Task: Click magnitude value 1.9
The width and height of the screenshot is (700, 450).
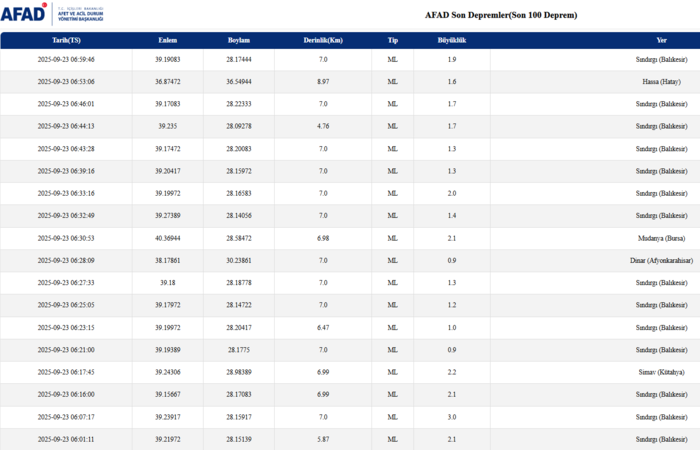Action: tap(452, 59)
